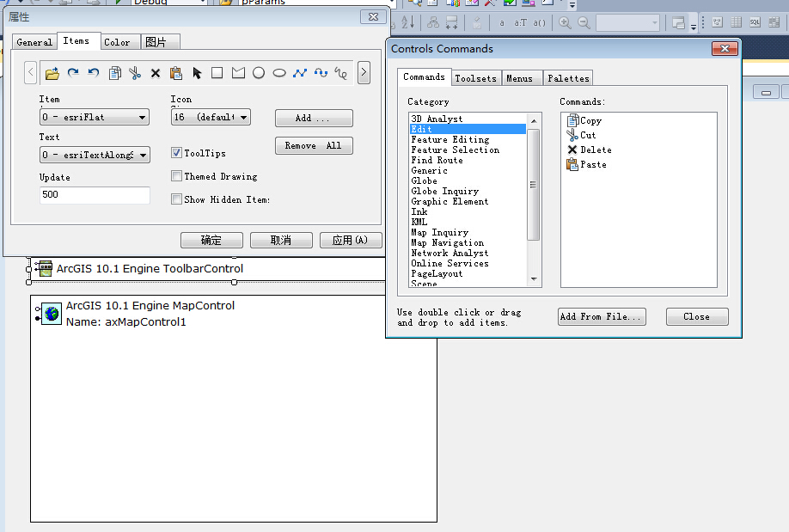Click the Zoom In magnifier in IDE toolbar
The width and height of the screenshot is (789, 532).
point(565,22)
